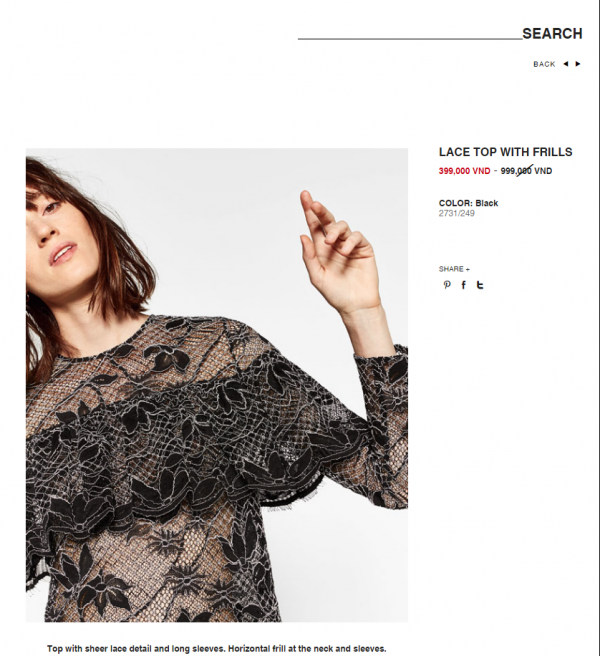Click the COLOR: Black label
600x656 pixels.
click(x=468, y=203)
